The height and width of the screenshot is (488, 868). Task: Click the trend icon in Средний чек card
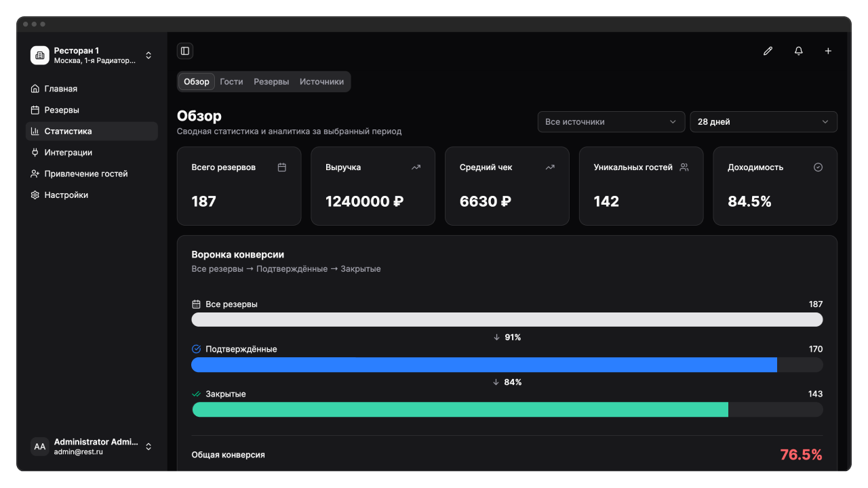tap(550, 167)
